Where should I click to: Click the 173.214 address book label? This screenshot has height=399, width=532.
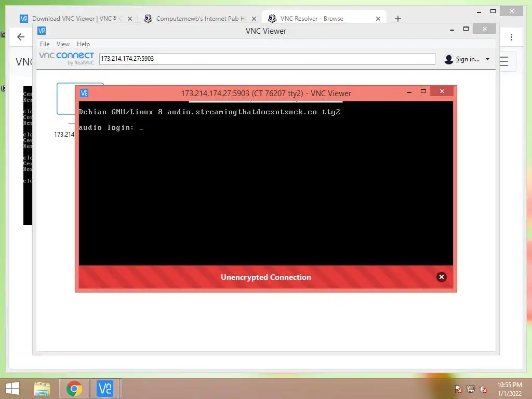tap(64, 135)
